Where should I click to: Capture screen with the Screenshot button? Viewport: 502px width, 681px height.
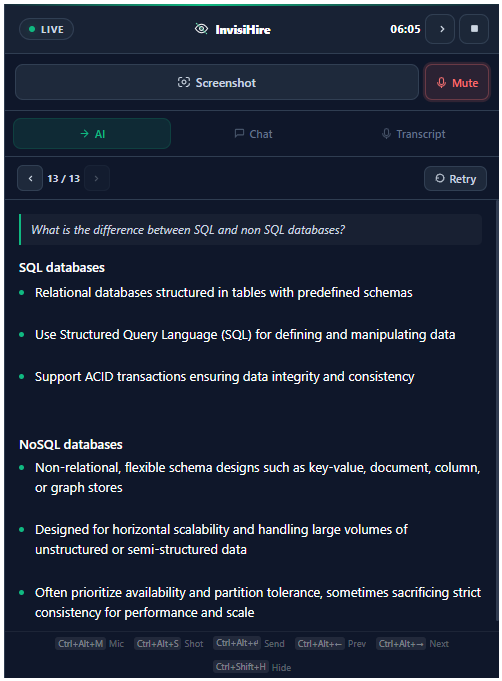pyautogui.click(x=217, y=83)
